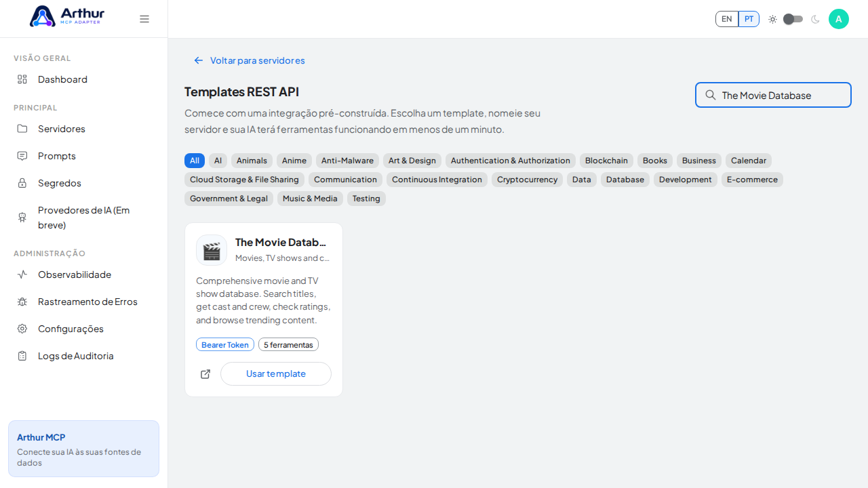Filter by Cloud Storage & File Sharing

click(244, 180)
